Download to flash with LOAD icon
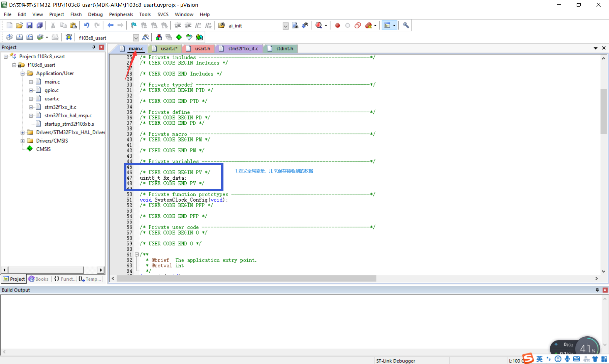Viewport: 609px width, 364px height. (69, 37)
